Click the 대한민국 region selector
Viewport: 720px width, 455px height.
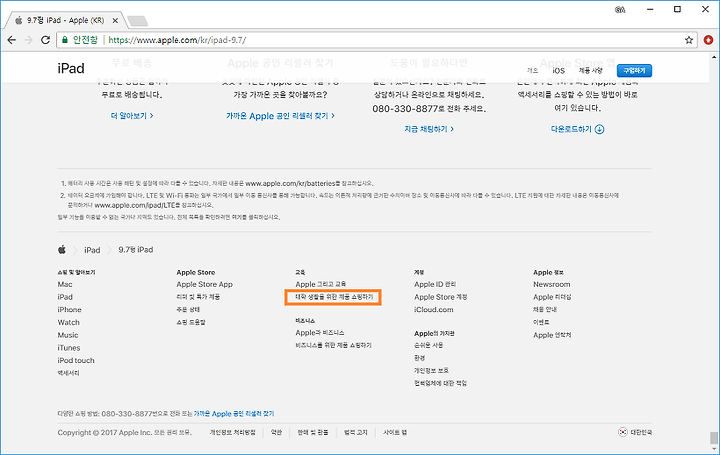[635, 432]
